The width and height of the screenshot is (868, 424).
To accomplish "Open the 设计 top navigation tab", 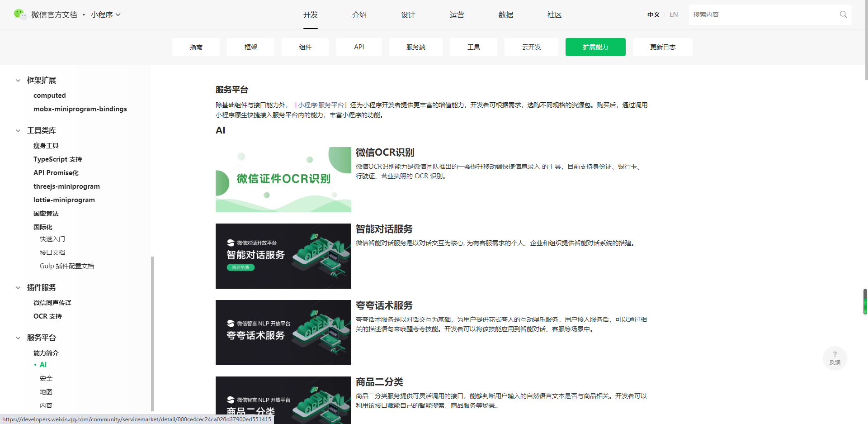I will (408, 14).
